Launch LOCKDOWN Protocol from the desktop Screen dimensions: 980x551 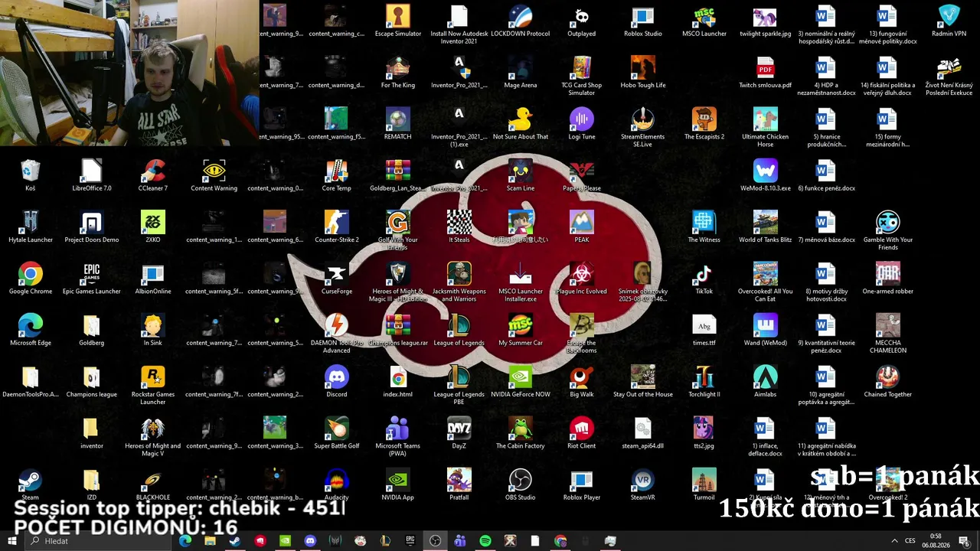click(521, 17)
